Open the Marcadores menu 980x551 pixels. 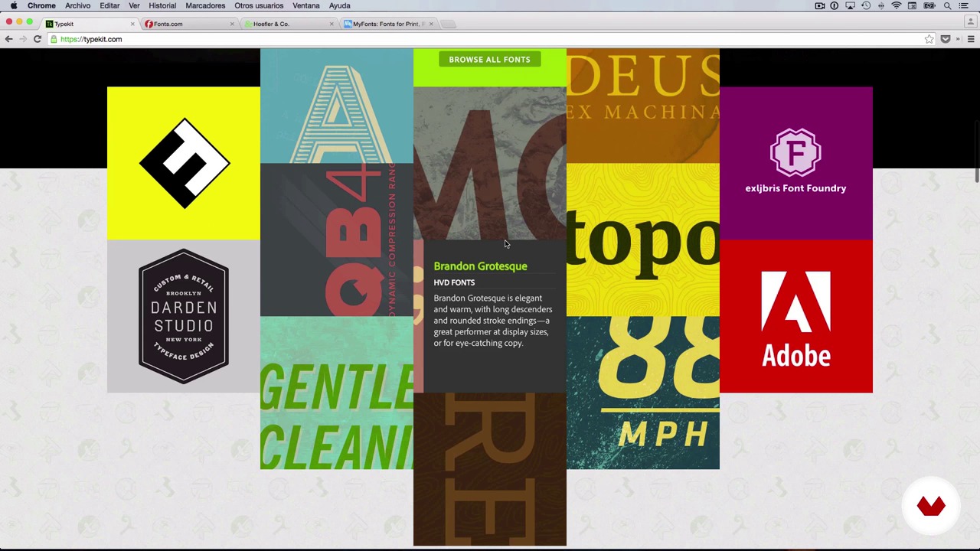(205, 5)
